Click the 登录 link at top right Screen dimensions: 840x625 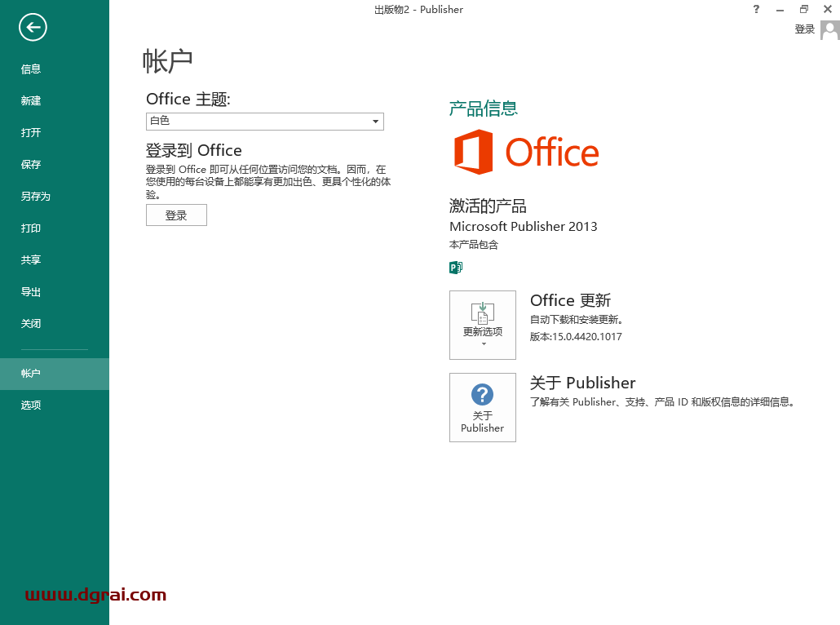[805, 29]
